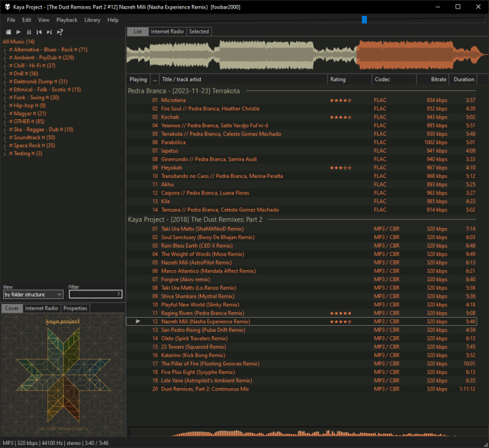
Task: Expand the Chill - Hi-Fi folder
Action: point(5,66)
